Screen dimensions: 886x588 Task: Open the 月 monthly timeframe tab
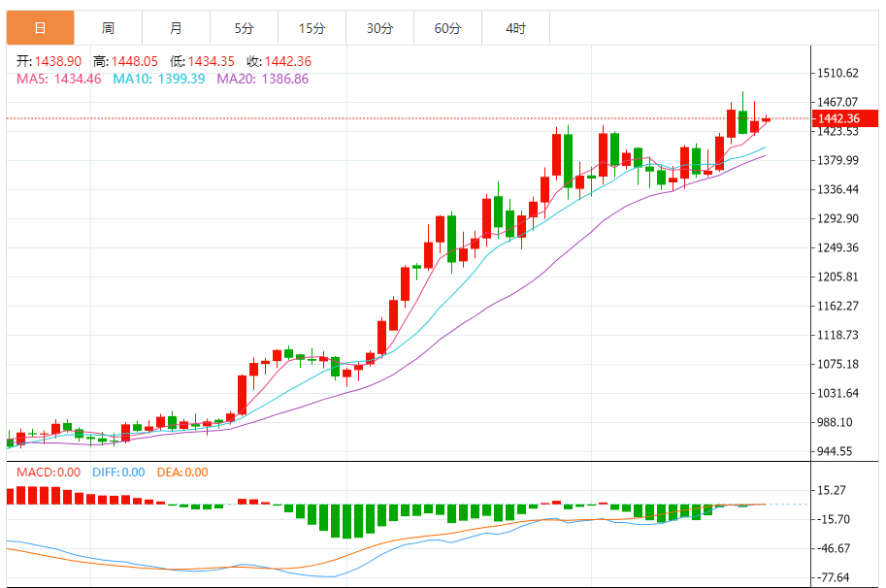(176, 29)
